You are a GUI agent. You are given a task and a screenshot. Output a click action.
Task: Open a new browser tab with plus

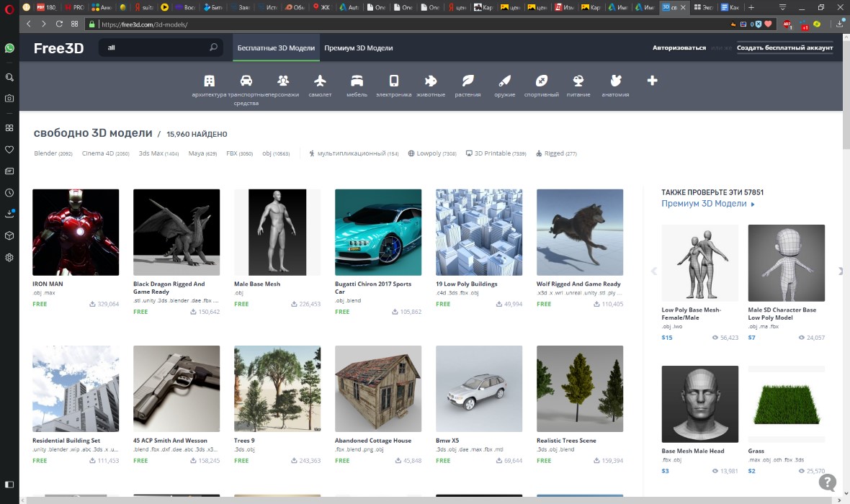pos(751,7)
